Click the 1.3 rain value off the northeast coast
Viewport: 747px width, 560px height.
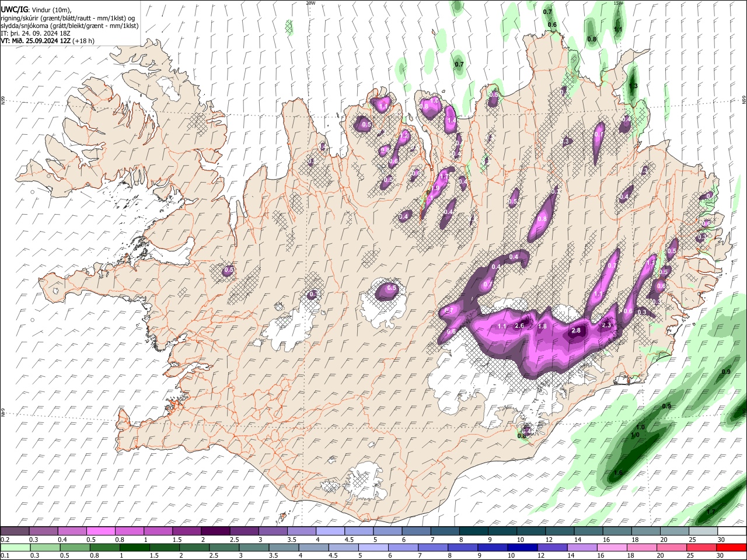(x=633, y=86)
